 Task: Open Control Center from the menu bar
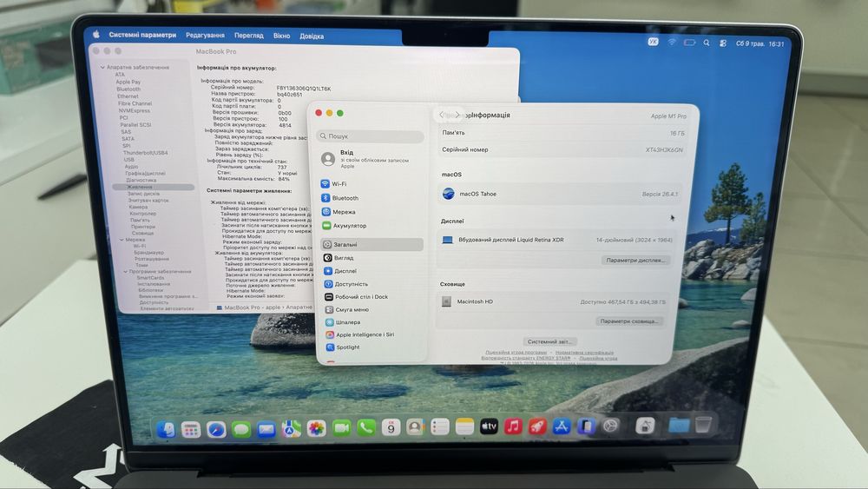click(723, 43)
